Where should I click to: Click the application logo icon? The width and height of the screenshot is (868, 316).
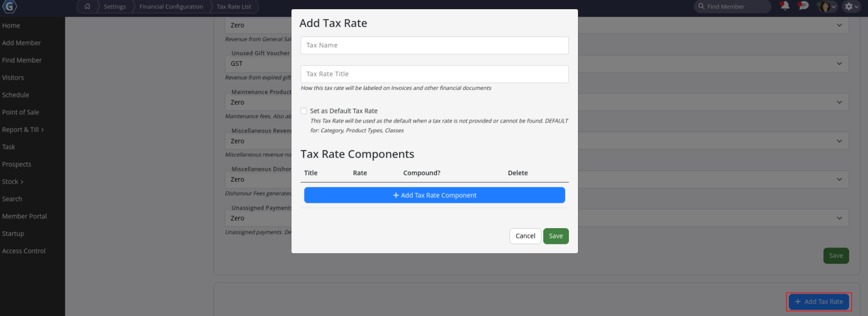[x=10, y=7]
